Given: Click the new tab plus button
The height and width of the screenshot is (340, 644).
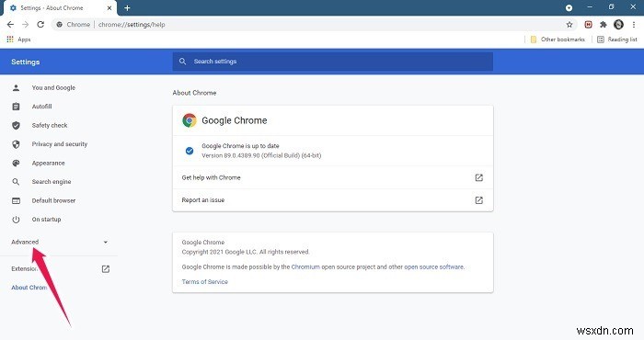Looking at the screenshot, I should [127, 7].
